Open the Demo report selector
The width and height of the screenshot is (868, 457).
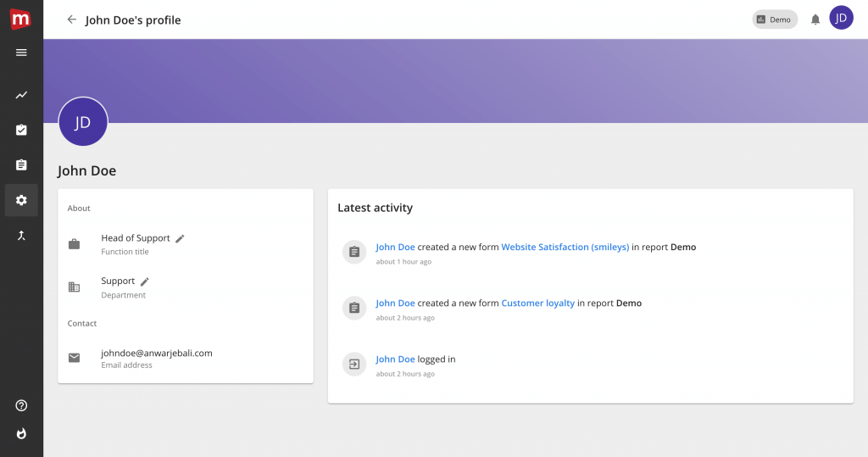point(774,20)
